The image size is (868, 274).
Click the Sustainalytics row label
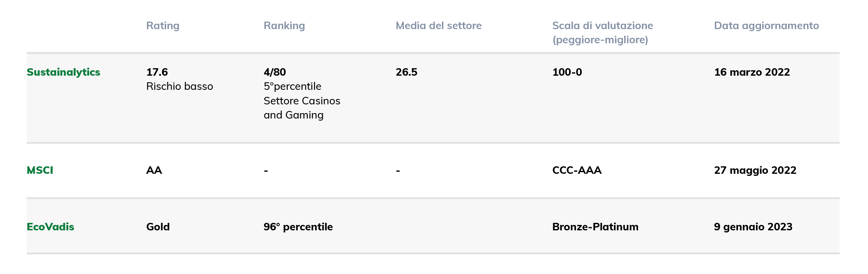(63, 72)
